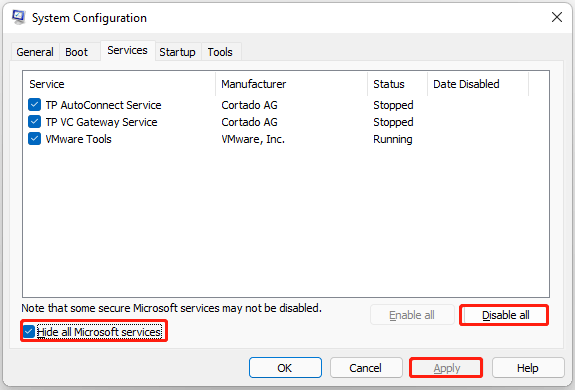Image resolution: width=575 pixels, height=390 pixels.
Task: Click the System Configuration title bar icon
Action: coord(18,17)
